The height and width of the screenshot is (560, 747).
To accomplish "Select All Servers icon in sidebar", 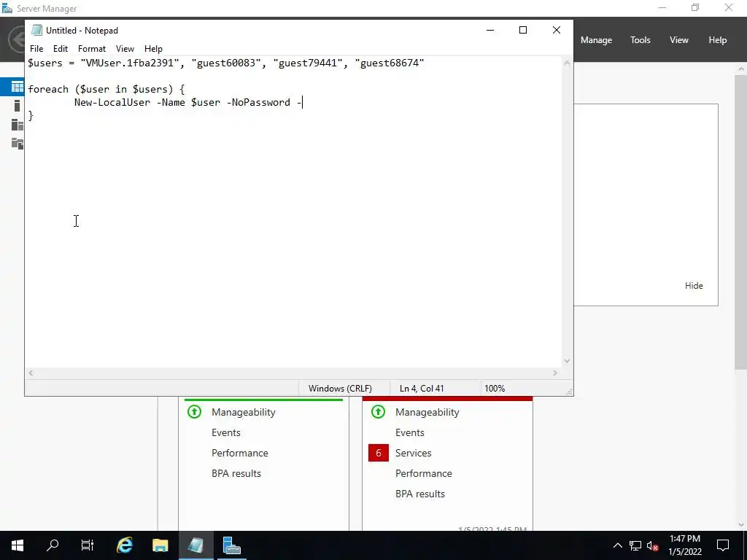I will [18, 125].
